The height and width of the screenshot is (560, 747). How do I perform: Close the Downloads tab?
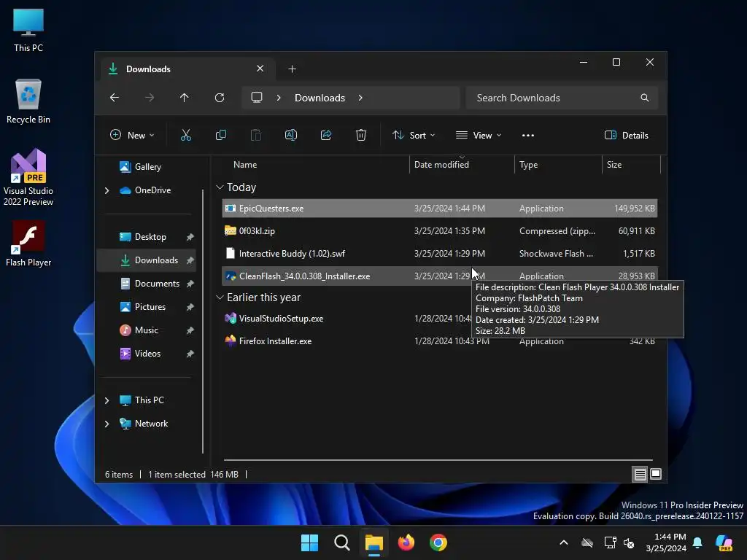[260, 69]
